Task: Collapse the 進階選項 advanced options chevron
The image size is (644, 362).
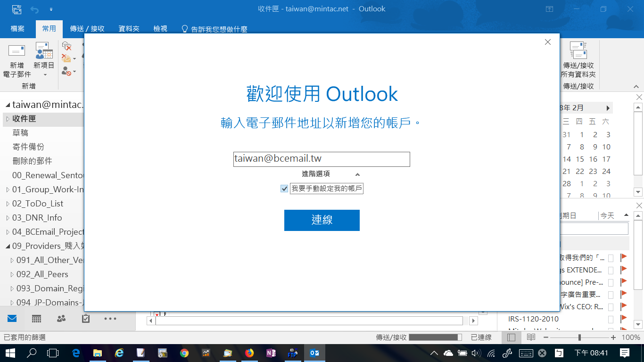Action: pos(357,174)
